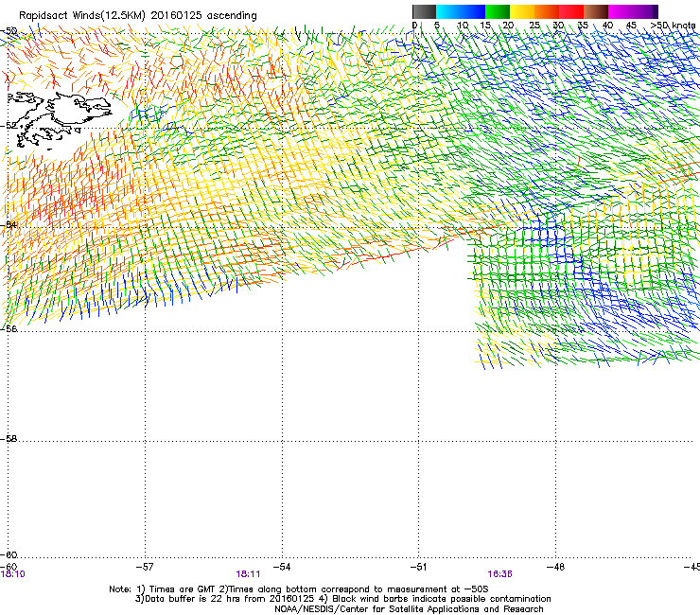This screenshot has height=615, width=700.
Task: Click the '-57' longitude label on bottom axis
Action: 145,567
